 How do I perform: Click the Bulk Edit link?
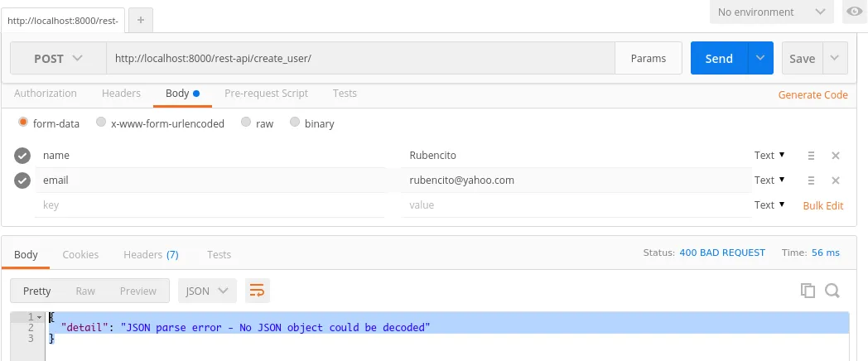coord(823,205)
